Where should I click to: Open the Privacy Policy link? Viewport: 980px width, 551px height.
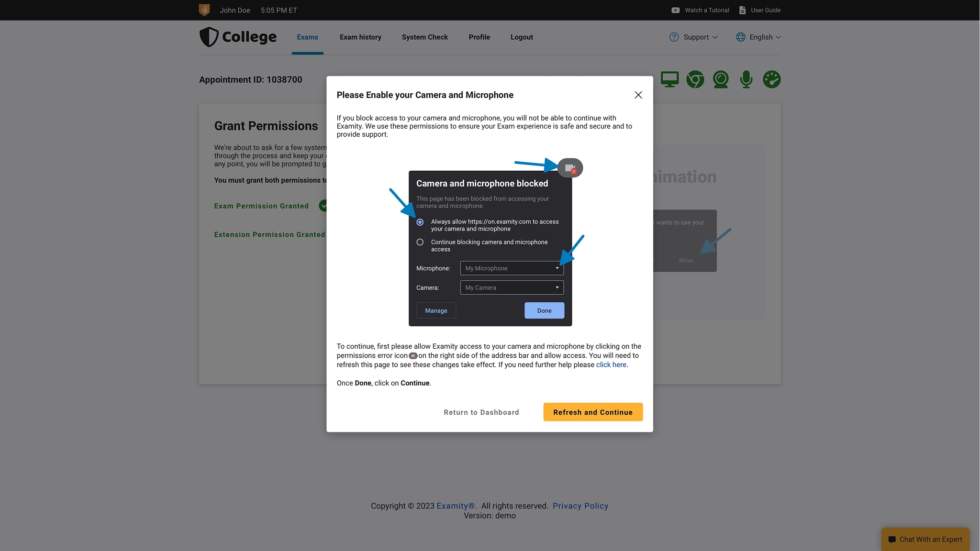[x=580, y=506]
